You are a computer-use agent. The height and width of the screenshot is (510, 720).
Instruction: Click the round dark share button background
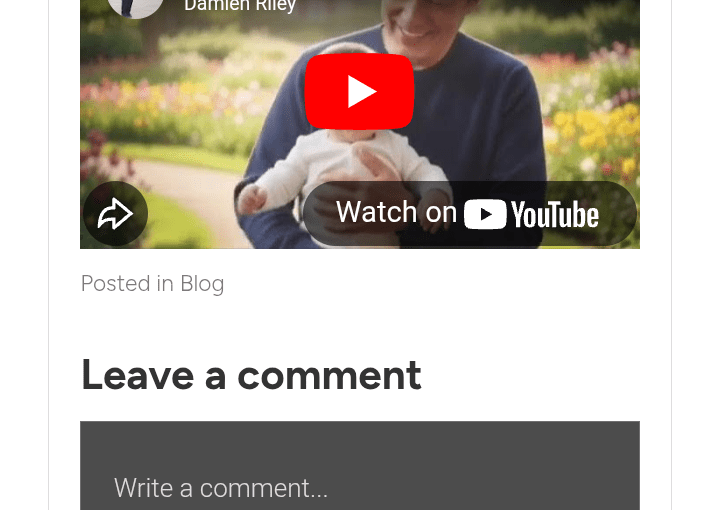pos(115,213)
